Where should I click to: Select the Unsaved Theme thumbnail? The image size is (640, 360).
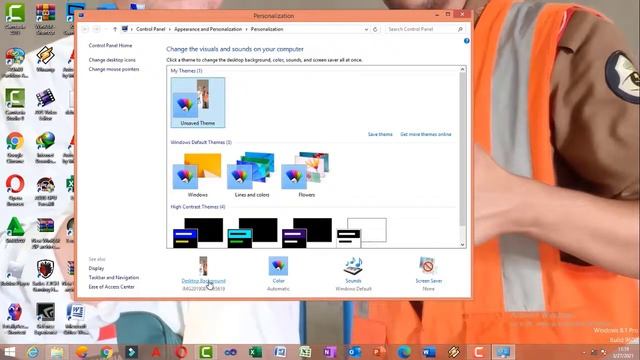tap(198, 102)
